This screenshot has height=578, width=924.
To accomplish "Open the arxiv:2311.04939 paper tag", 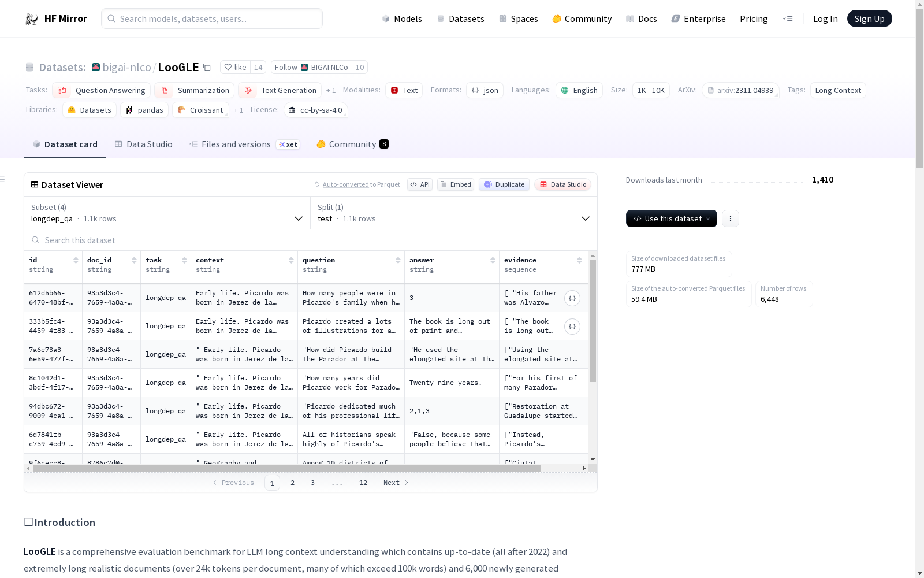I will [x=740, y=90].
